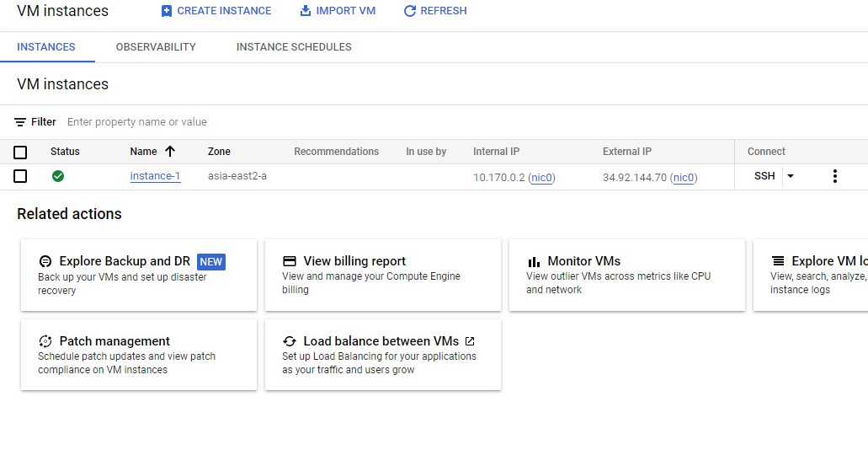Click the Name column header

(x=143, y=152)
